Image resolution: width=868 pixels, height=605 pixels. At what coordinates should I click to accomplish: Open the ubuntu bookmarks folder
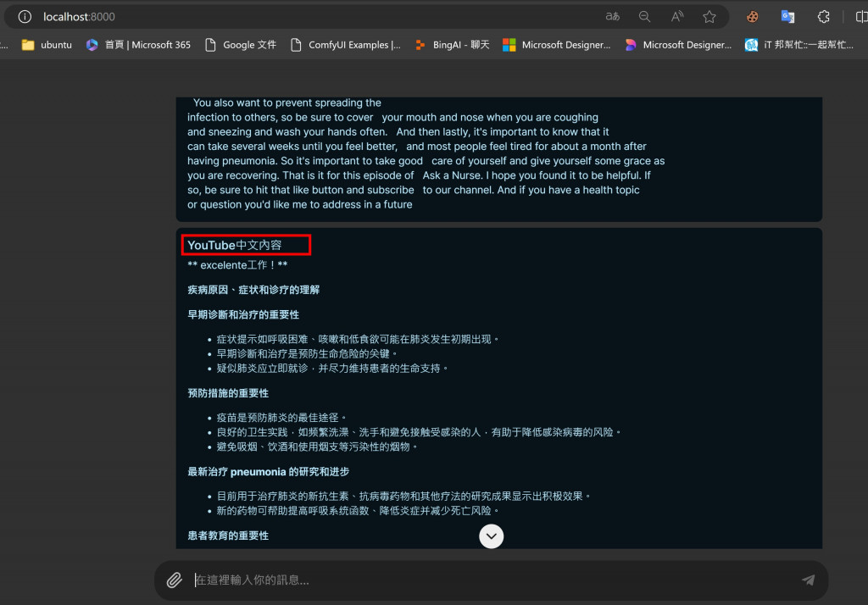click(47, 45)
